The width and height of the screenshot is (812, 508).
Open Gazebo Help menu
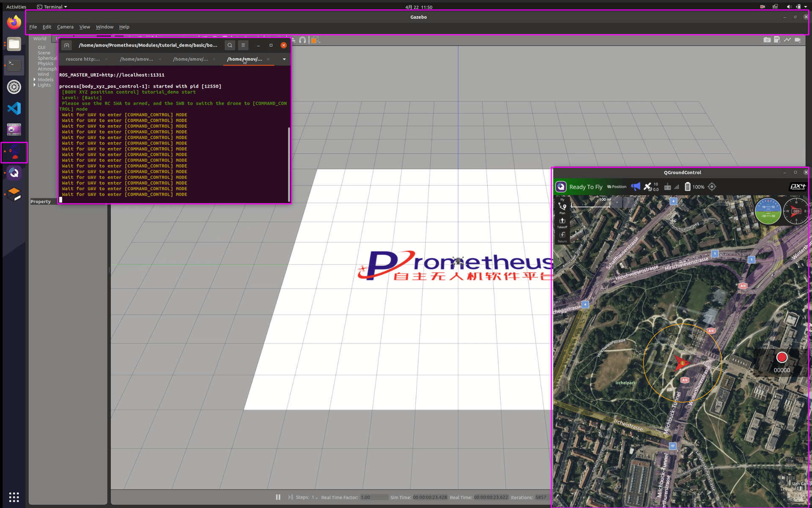point(124,27)
